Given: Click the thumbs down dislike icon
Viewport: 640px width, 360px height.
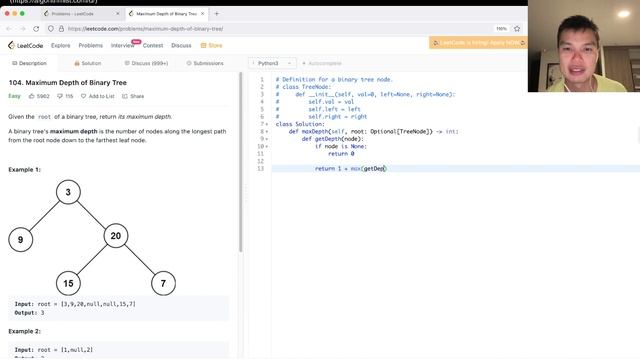Looking at the screenshot, I should (x=60, y=96).
